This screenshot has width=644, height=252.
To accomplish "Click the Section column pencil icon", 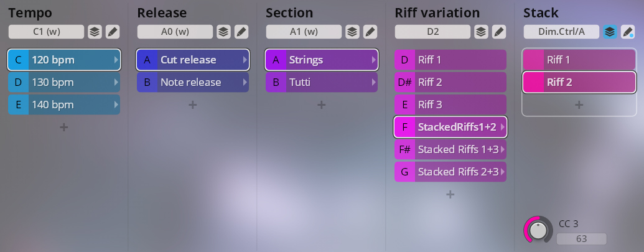I will point(370,32).
